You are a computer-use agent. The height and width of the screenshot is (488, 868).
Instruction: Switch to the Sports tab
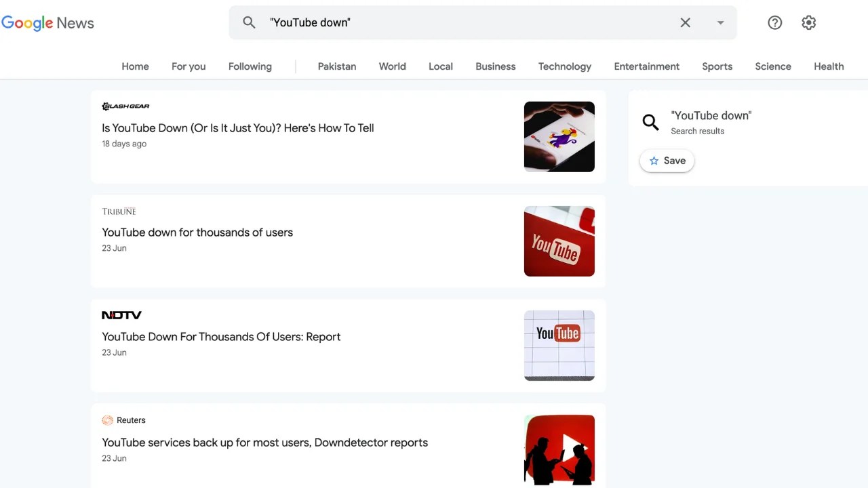point(717,66)
